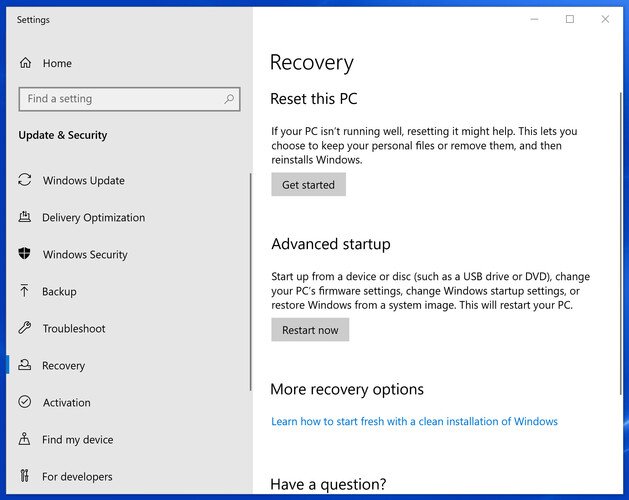Click the Find my device icon
629x500 pixels.
tap(24, 439)
